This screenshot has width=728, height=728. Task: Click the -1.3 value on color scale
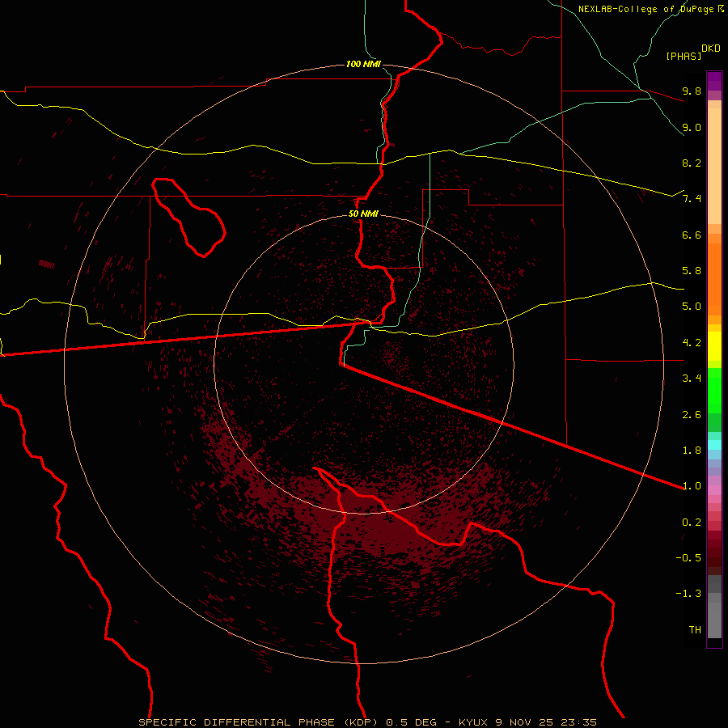pyautogui.click(x=688, y=594)
